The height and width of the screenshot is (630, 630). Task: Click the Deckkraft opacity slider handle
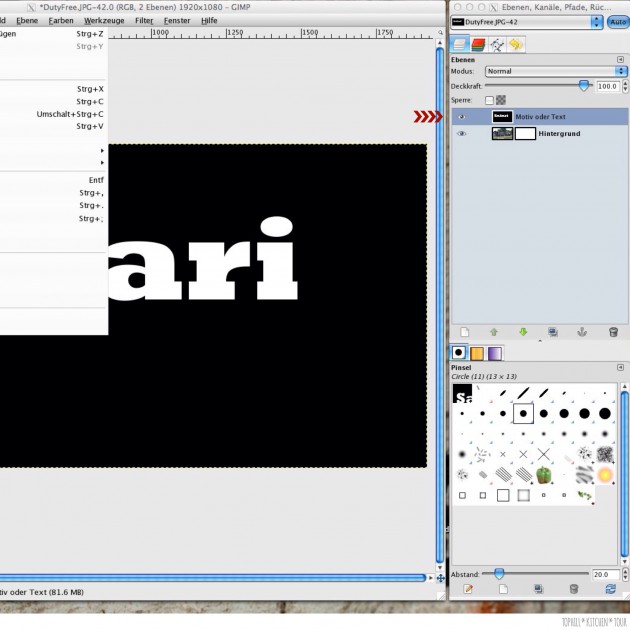point(584,86)
